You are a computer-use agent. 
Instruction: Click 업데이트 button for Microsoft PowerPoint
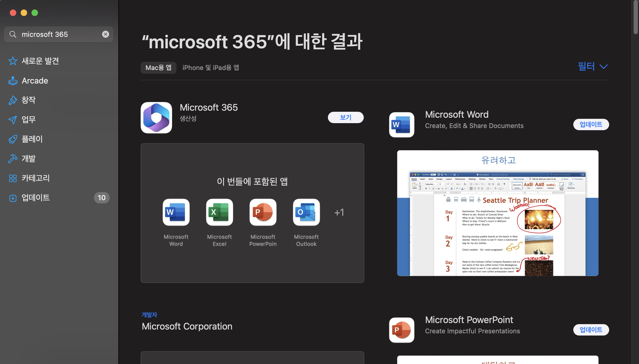pos(591,330)
